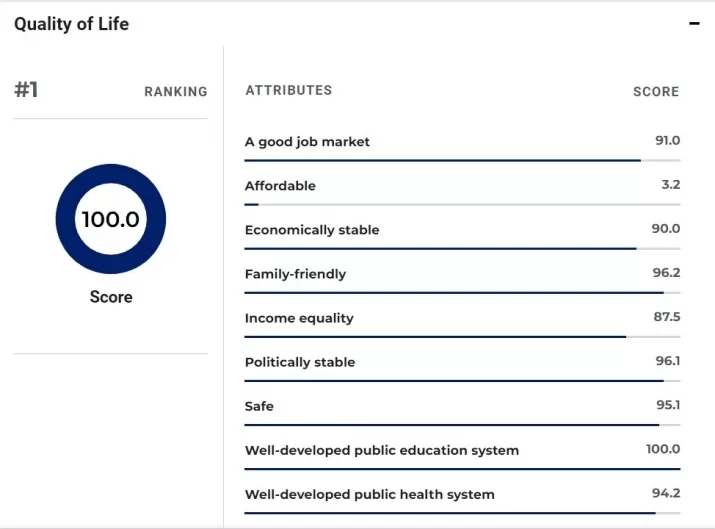Select the Economically stable attribute
The width and height of the screenshot is (715, 529).
pos(312,230)
